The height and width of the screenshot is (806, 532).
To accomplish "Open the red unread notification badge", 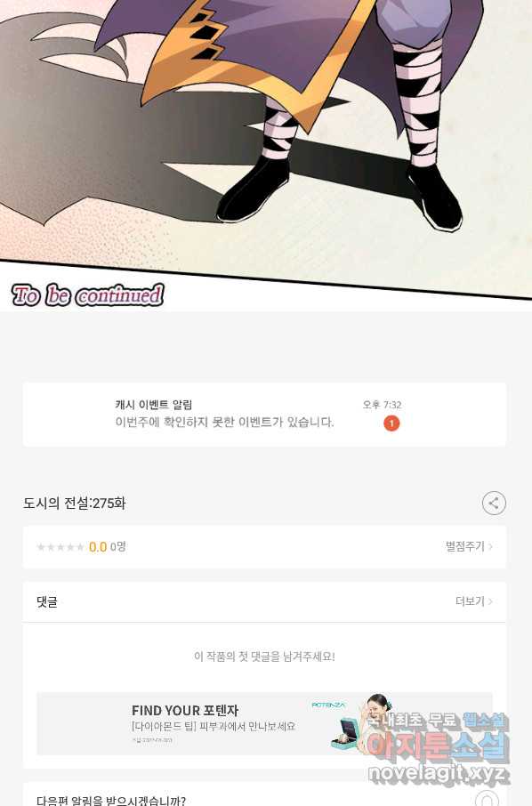I will pos(391,423).
